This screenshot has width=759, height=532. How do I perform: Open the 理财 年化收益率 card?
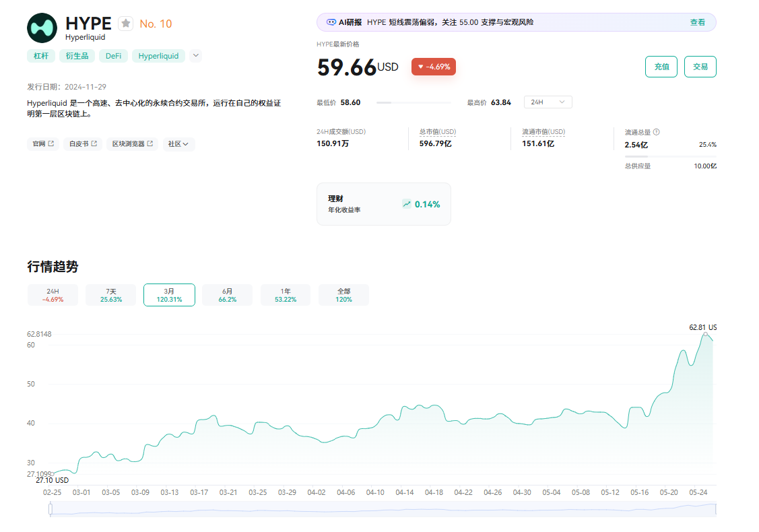384,204
